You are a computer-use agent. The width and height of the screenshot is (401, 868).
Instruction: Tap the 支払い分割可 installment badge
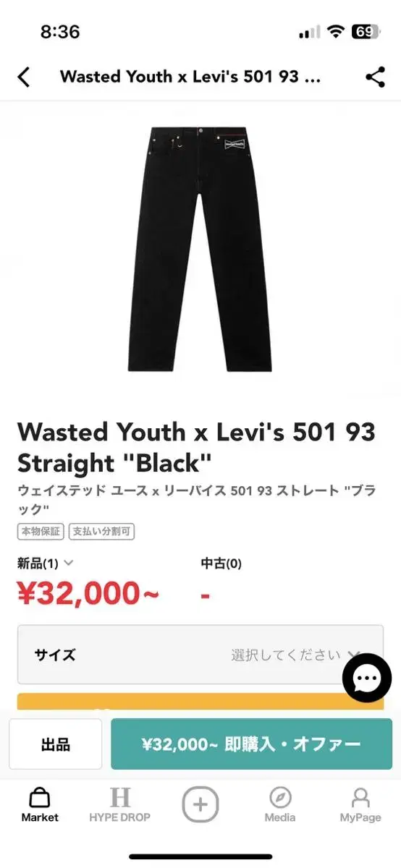point(102,532)
